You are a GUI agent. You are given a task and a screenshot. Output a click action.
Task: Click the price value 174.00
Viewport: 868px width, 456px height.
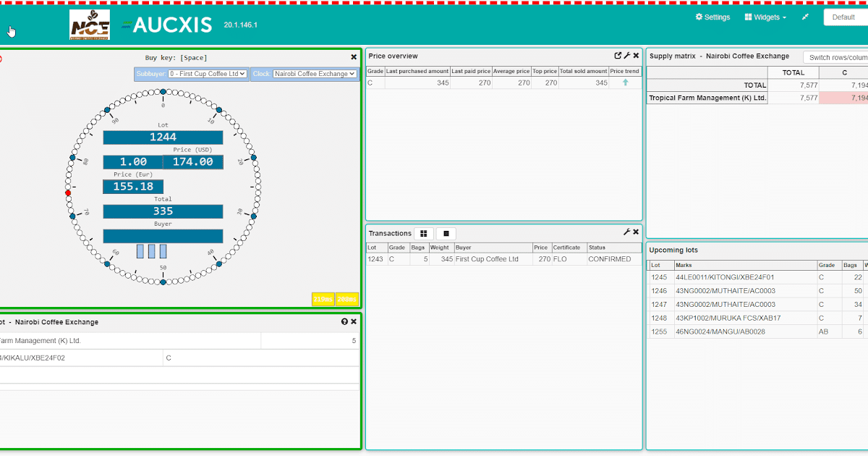192,161
